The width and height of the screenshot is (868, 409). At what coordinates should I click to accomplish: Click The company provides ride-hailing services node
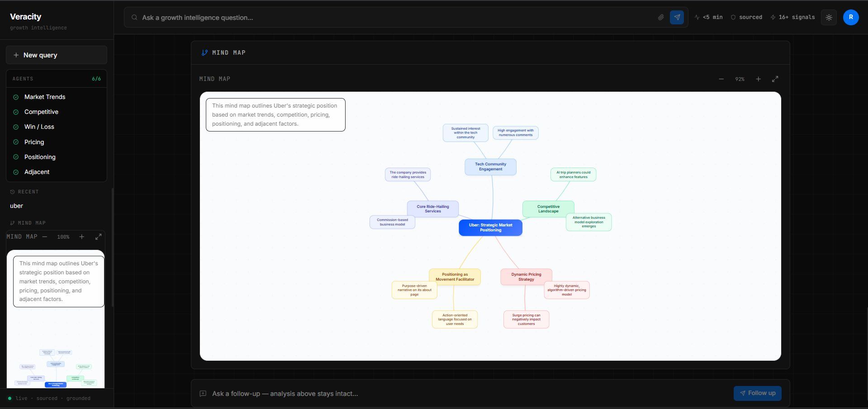click(408, 174)
